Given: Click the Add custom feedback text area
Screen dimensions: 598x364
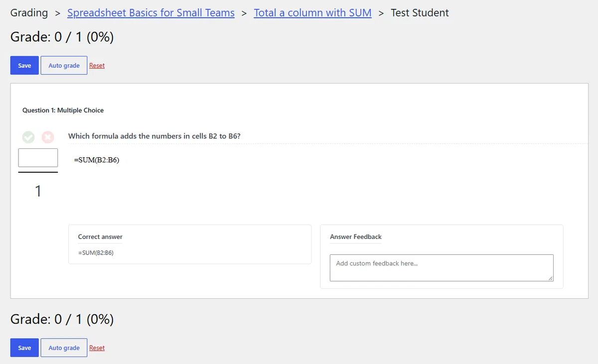Looking at the screenshot, I should 442,268.
